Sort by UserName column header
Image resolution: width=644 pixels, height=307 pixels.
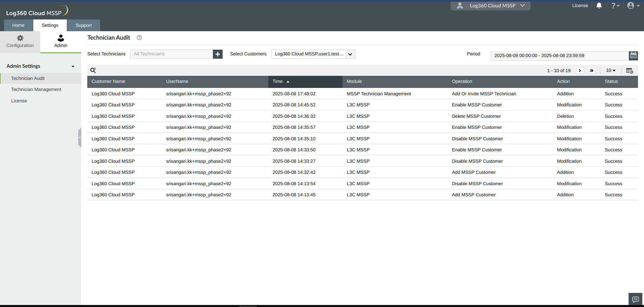click(x=177, y=82)
